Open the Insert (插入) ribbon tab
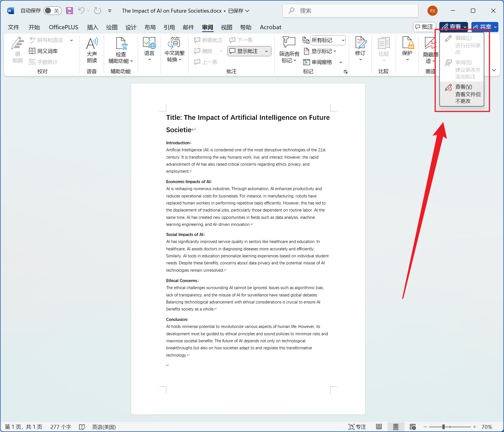 pyautogui.click(x=93, y=27)
